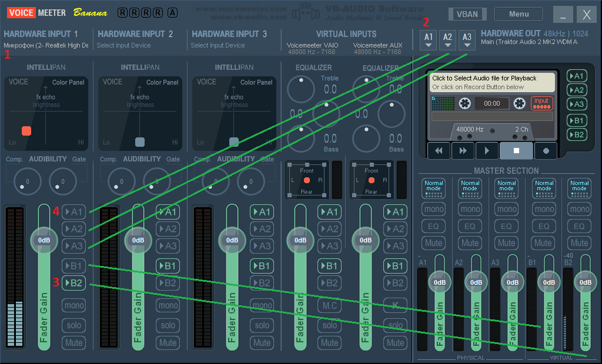
Task: Mute master A3 bus
Action: coord(506,243)
